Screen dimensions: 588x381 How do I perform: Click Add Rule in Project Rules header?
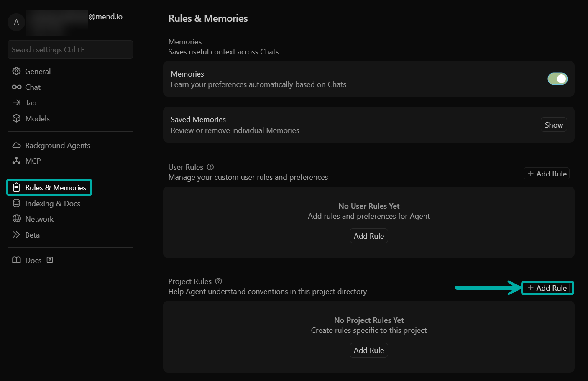(547, 288)
